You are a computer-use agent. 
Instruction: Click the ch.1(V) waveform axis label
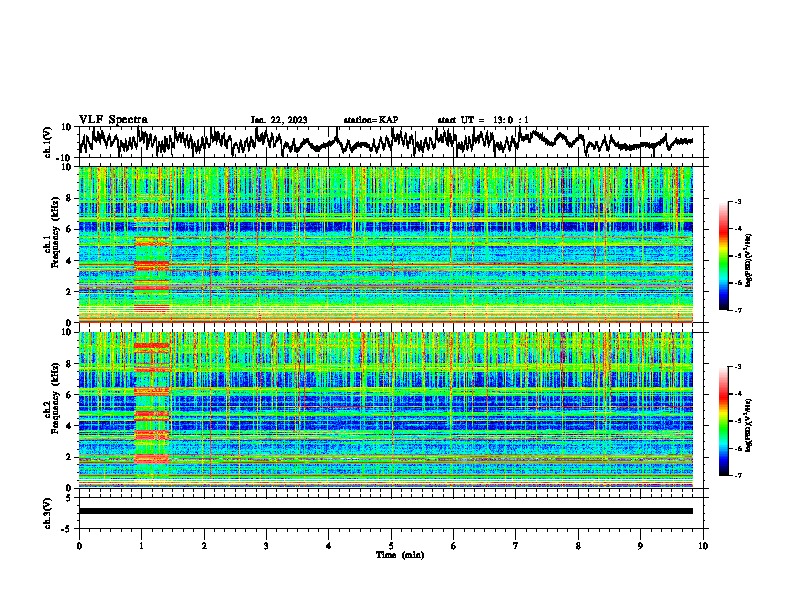(x=48, y=142)
